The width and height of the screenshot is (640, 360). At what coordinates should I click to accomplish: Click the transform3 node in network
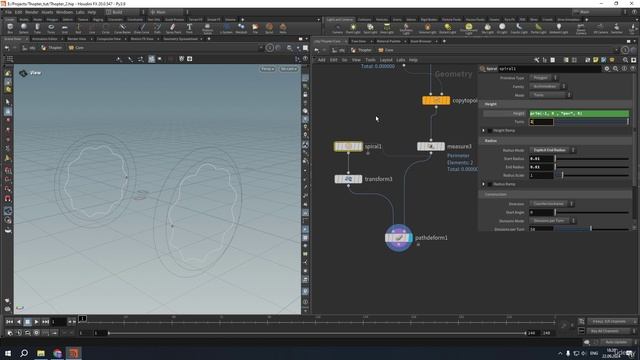click(x=348, y=179)
